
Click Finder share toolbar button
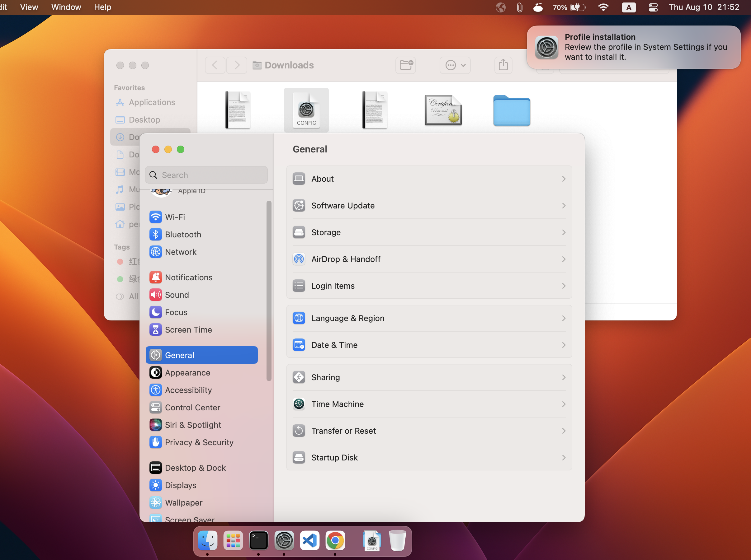point(503,65)
